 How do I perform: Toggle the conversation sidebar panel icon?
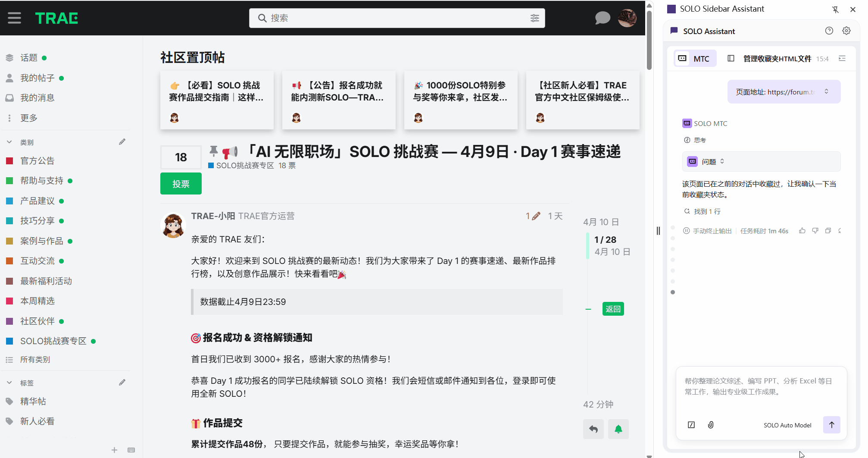point(731,58)
